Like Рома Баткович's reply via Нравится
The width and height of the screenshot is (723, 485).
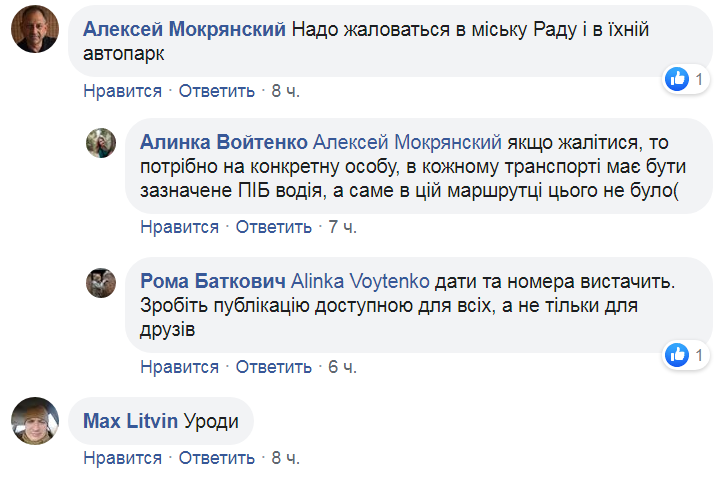pyautogui.click(x=179, y=367)
